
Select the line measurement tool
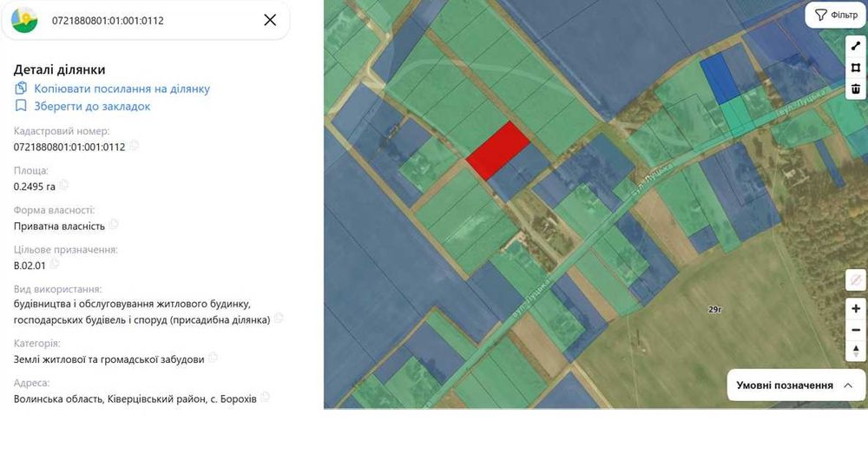(x=856, y=47)
